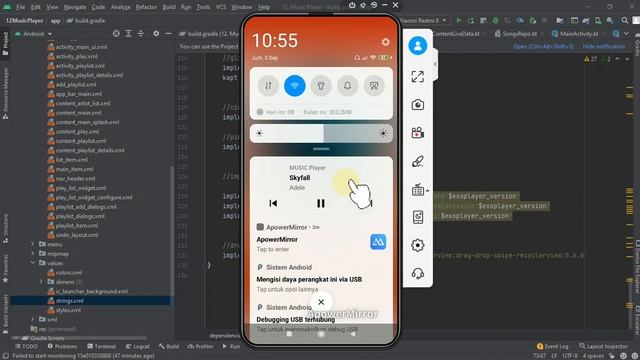This screenshot has height=360, width=640.
Task: Click locate target icon in project panel
Action: pos(116,33)
